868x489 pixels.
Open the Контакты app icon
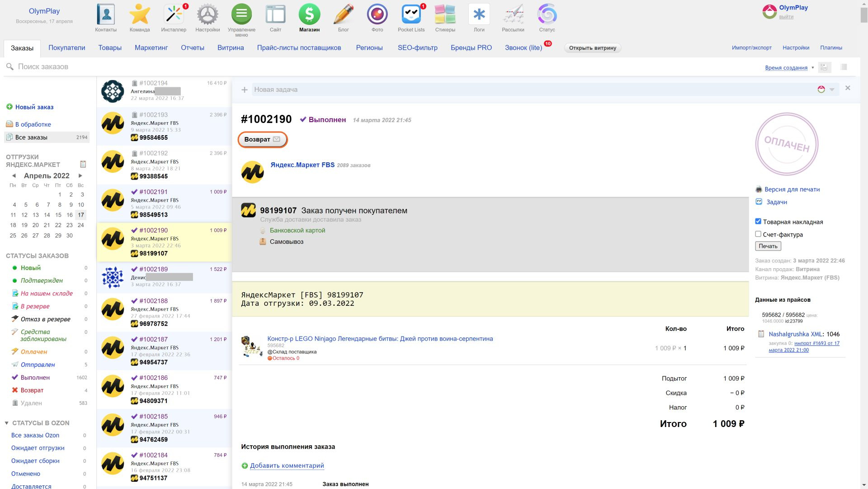coord(106,15)
